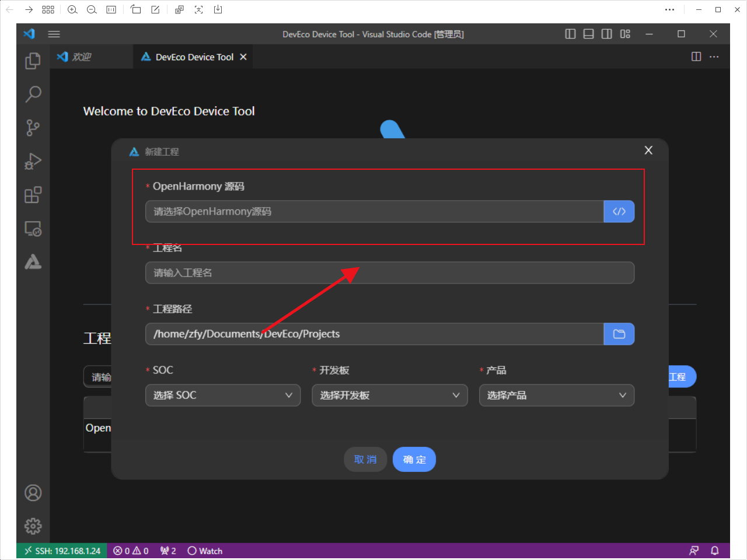The width and height of the screenshot is (747, 560).
Task: Click the OpenHarmony 源码 input field
Action: coord(374,211)
